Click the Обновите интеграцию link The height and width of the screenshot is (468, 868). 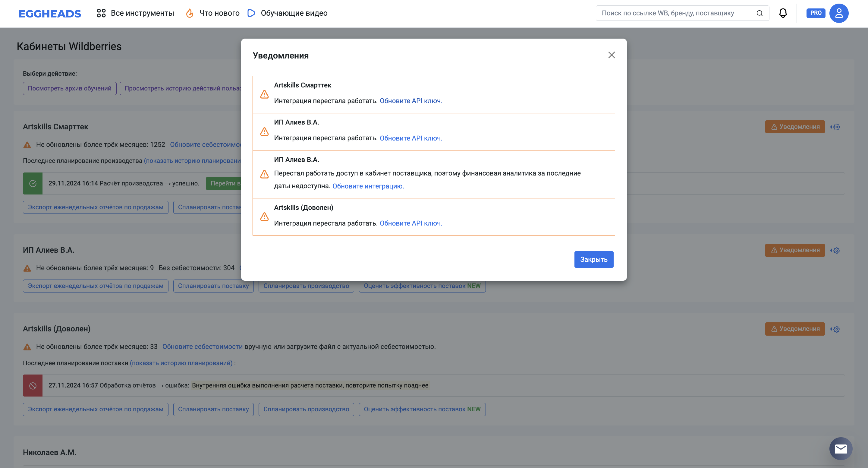click(x=368, y=186)
